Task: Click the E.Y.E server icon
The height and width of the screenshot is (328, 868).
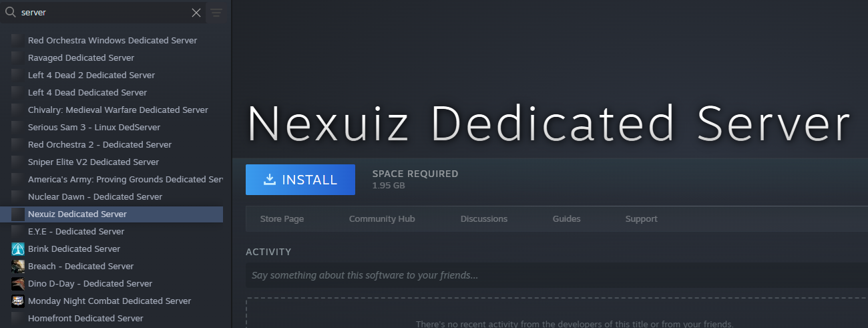Action: 18,231
